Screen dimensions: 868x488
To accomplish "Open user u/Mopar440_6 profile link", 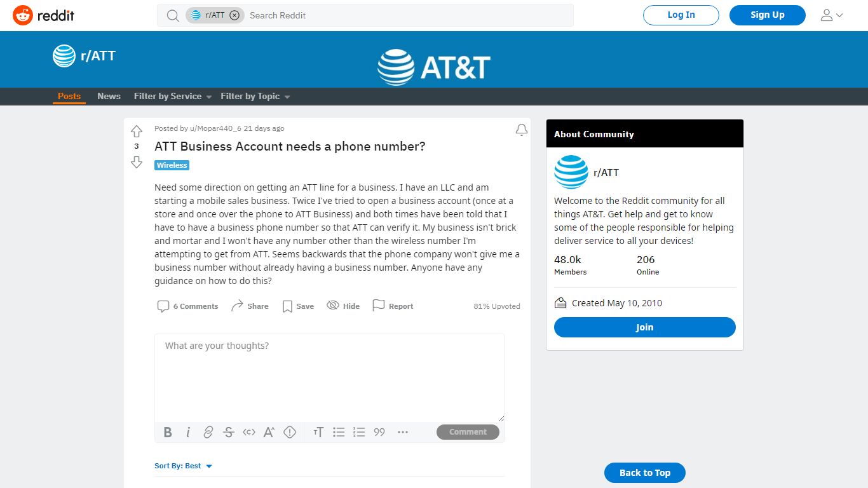I will [215, 128].
